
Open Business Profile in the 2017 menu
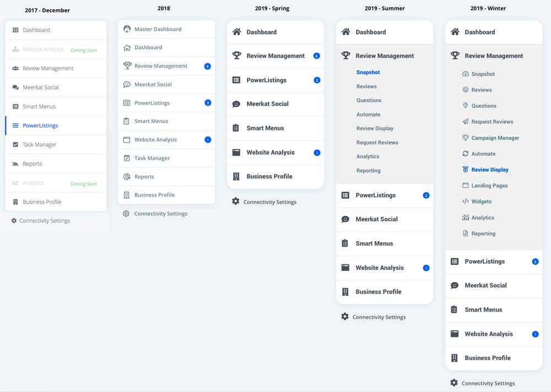[56, 202]
